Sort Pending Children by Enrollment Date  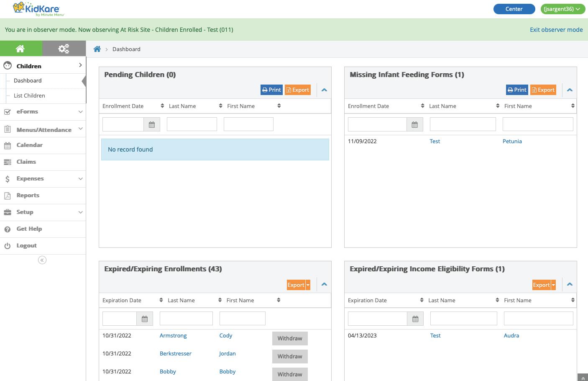[x=162, y=106]
